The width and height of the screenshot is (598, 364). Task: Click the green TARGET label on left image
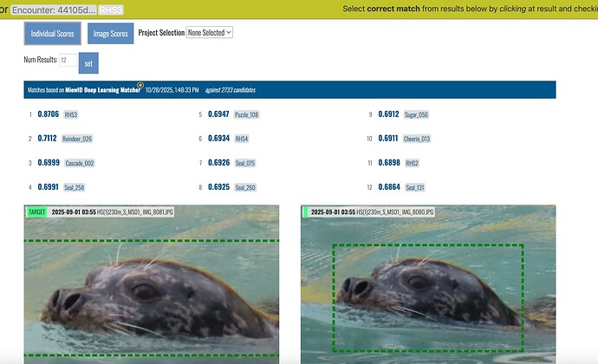click(36, 211)
